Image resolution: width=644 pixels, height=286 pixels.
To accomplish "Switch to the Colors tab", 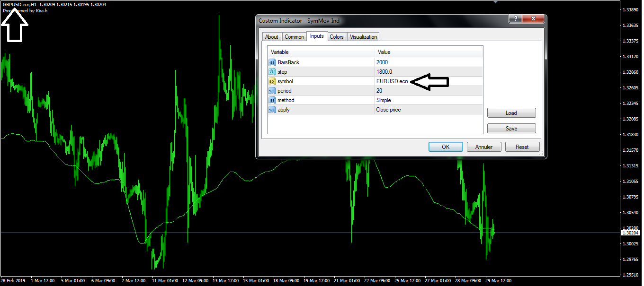I will [x=337, y=37].
